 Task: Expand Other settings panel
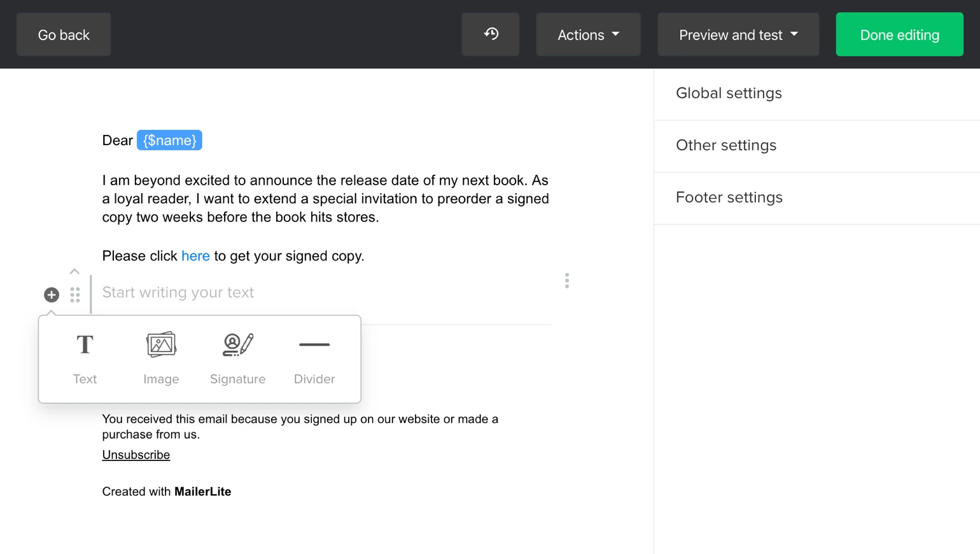726,146
